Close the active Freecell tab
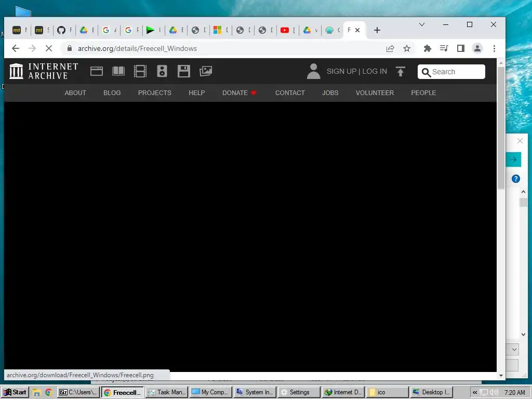The width and height of the screenshot is (532, 399). [357, 30]
